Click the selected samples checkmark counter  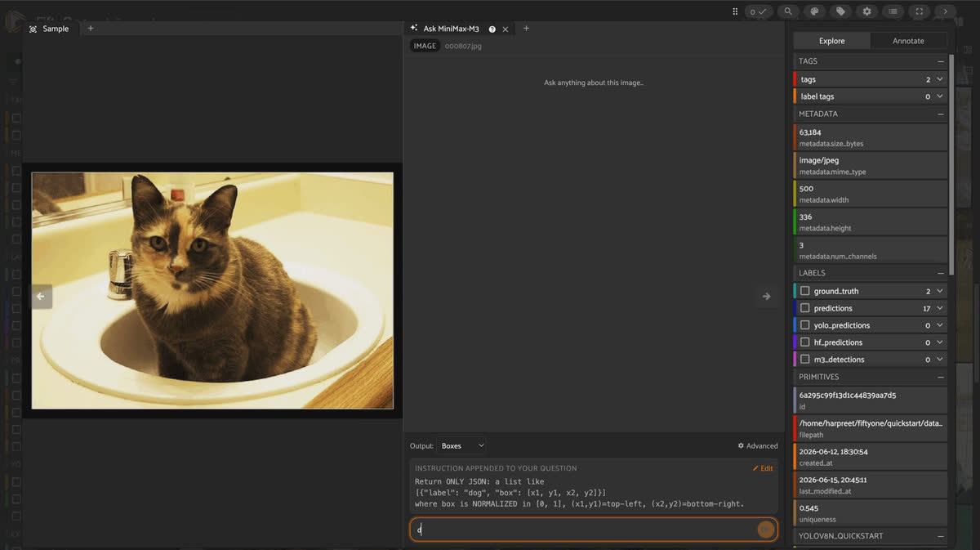[x=759, y=11]
